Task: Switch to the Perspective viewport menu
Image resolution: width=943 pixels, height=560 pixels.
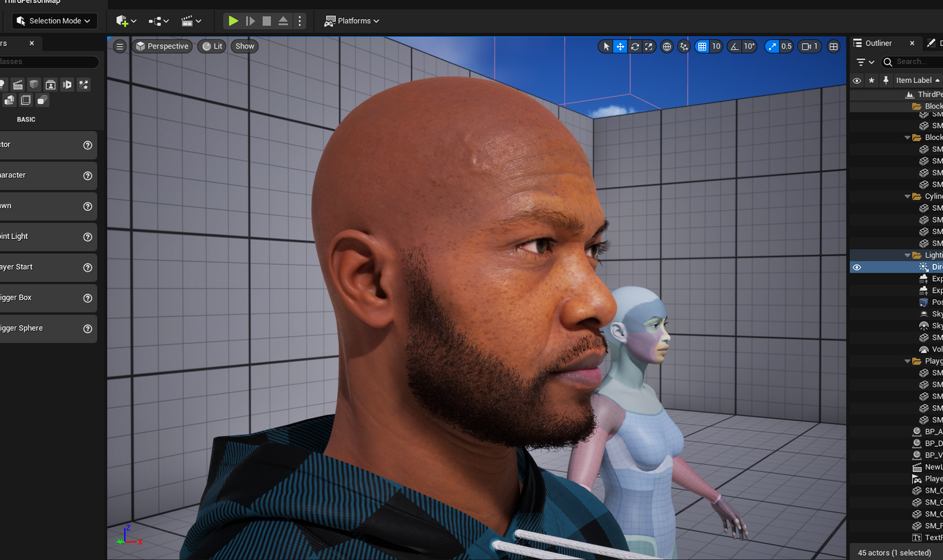Action: tap(162, 46)
